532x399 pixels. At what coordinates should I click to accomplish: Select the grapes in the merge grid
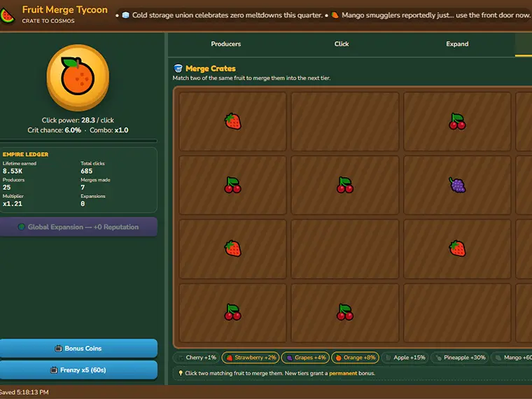pyautogui.click(x=457, y=185)
